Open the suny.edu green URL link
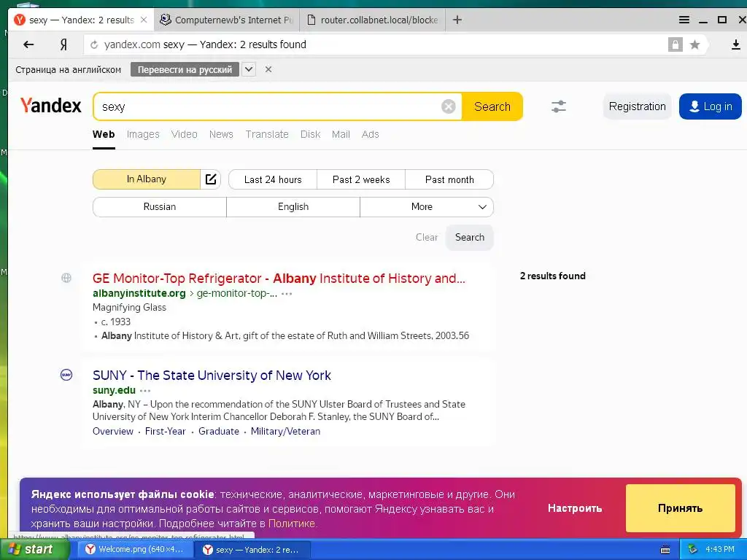The image size is (747, 560). (114, 390)
